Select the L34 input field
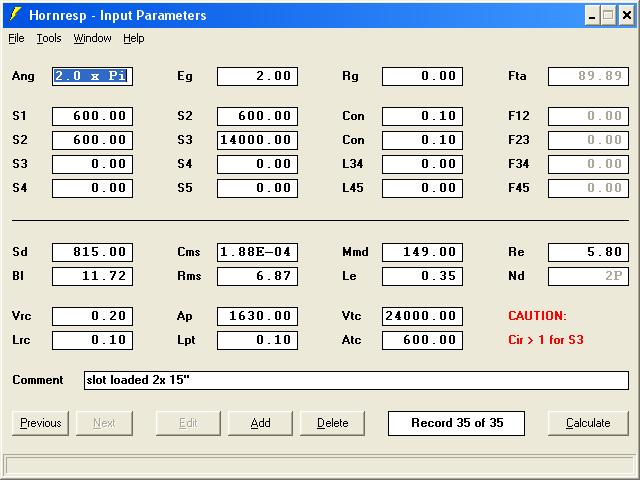The image size is (640, 480). tap(422, 164)
